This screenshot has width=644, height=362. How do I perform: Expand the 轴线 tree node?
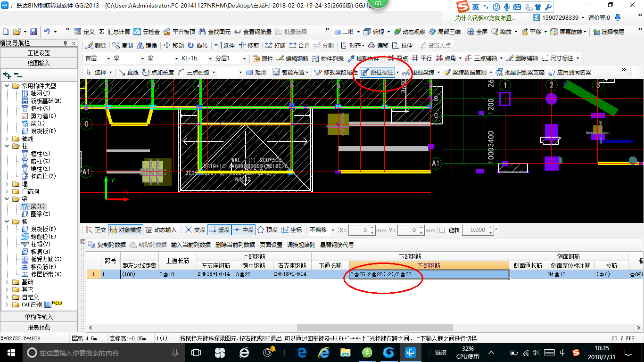pos(8,139)
